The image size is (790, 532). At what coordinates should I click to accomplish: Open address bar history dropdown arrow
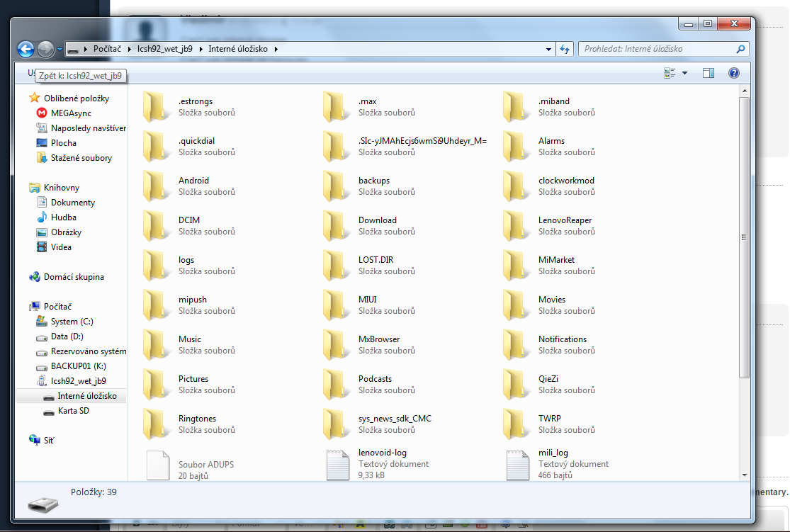point(548,49)
